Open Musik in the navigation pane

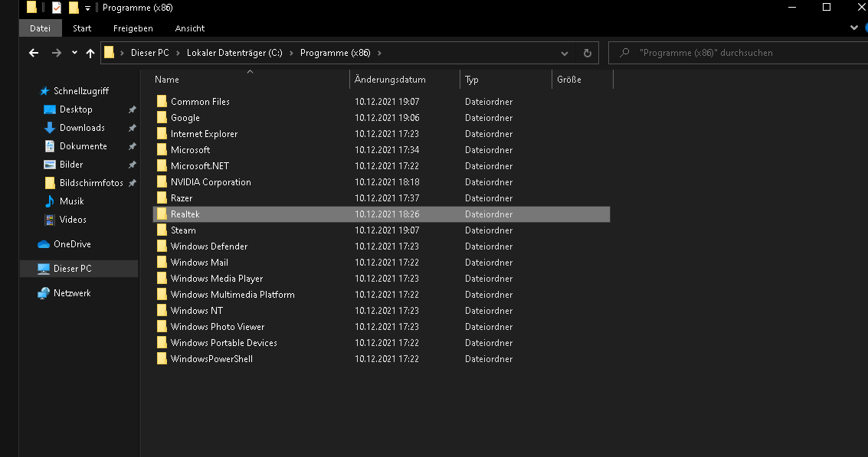[x=71, y=201]
